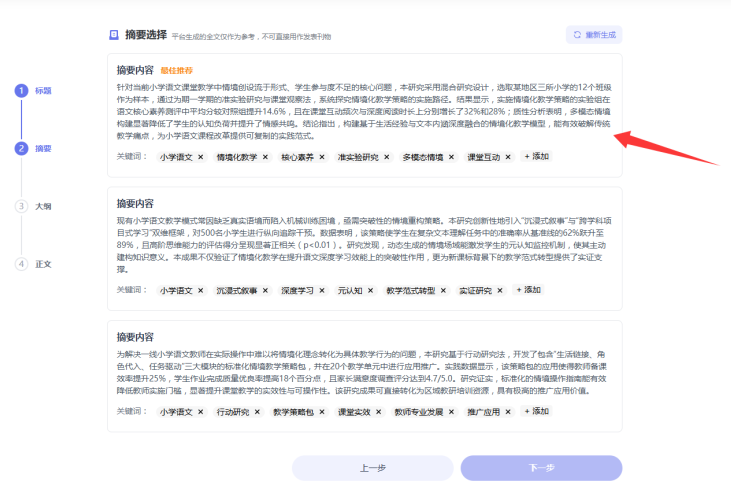
Task: Remove the 多模态情境 keyword tag
Action: 451,157
